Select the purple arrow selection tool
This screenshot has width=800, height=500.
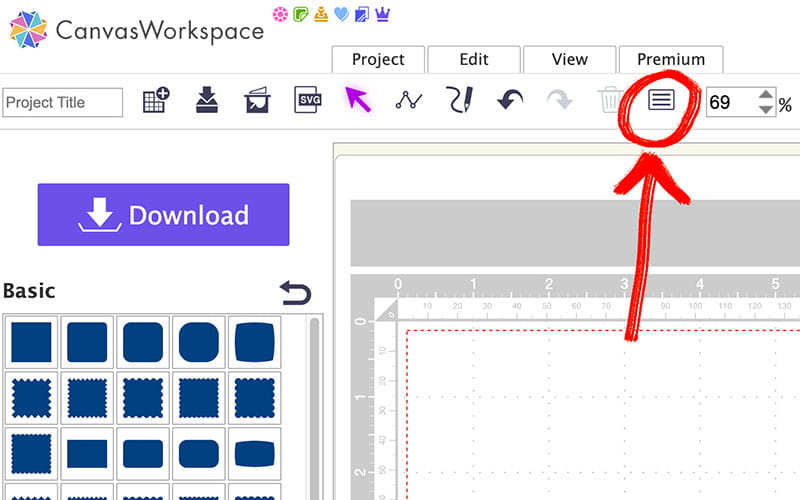358,99
